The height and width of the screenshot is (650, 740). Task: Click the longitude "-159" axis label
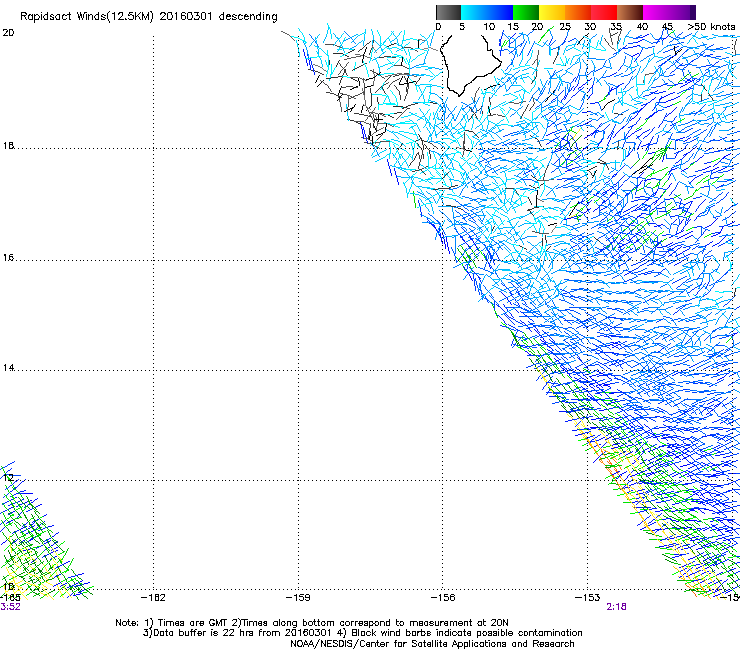(298, 598)
